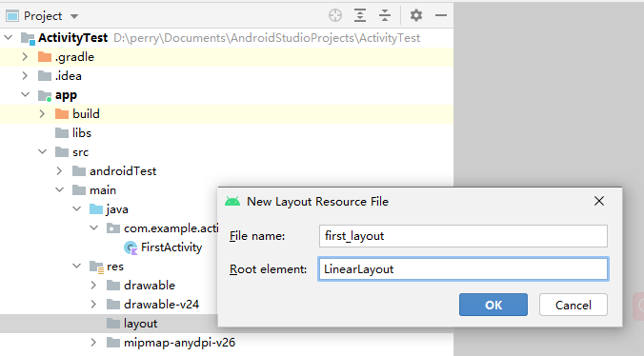Click the blue java source folder icon

(x=96, y=208)
